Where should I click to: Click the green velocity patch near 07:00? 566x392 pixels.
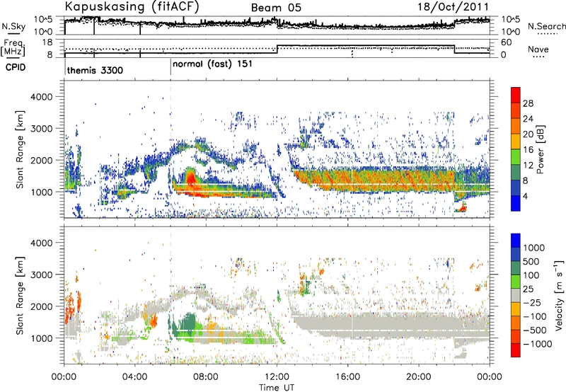[187, 323]
